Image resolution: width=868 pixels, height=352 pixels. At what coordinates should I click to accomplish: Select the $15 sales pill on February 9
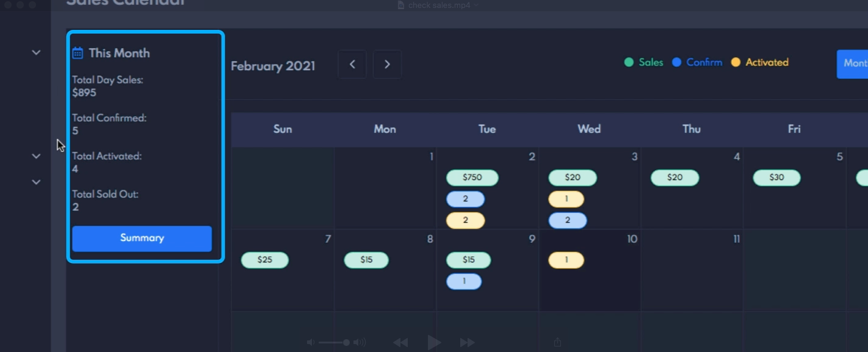point(469,260)
